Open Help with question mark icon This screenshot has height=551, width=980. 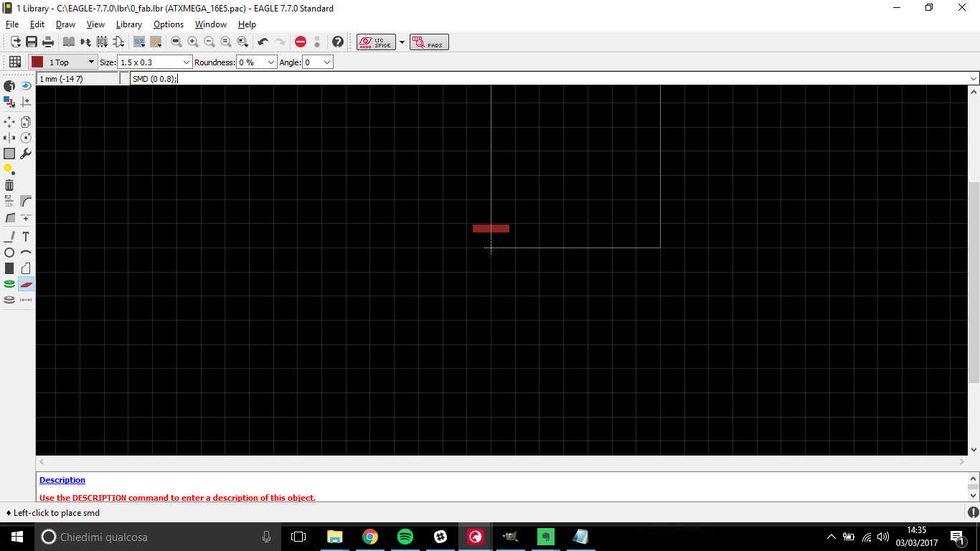338,42
